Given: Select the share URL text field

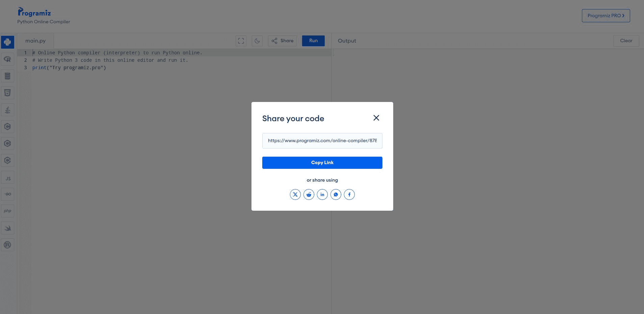Looking at the screenshot, I should click(322, 141).
